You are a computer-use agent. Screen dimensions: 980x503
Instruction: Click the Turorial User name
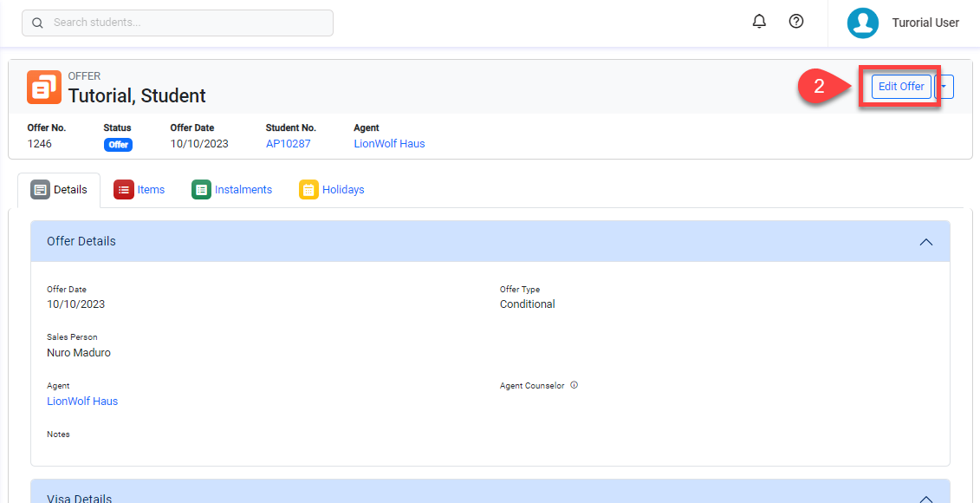click(925, 23)
